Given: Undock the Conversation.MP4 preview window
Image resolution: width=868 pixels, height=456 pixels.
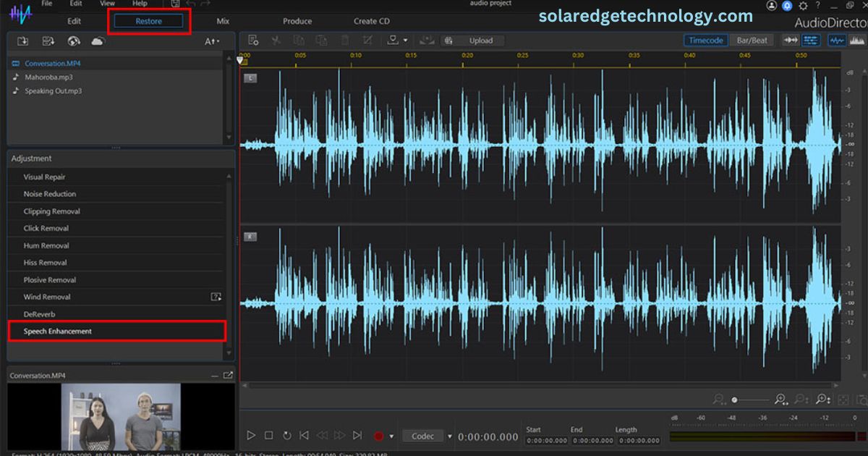Looking at the screenshot, I should 228,376.
